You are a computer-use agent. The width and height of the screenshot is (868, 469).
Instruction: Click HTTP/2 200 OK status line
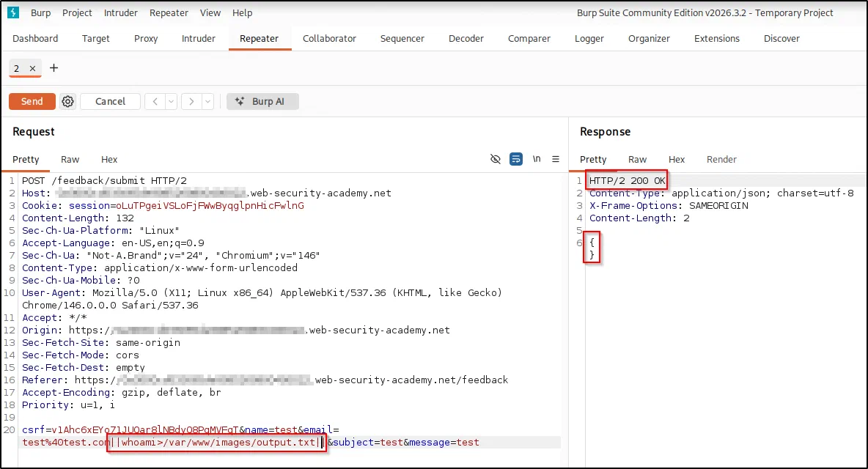coord(628,181)
